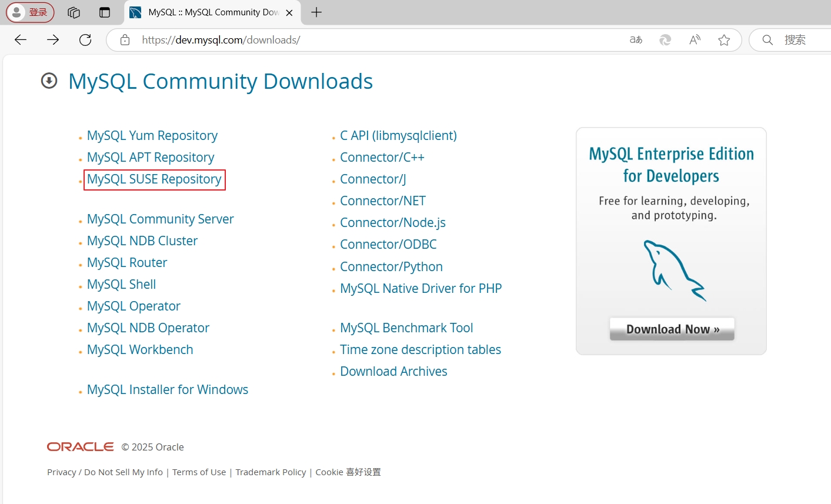The height and width of the screenshot is (504, 831).
Task: Open Connector/ODBC link
Action: click(x=388, y=245)
